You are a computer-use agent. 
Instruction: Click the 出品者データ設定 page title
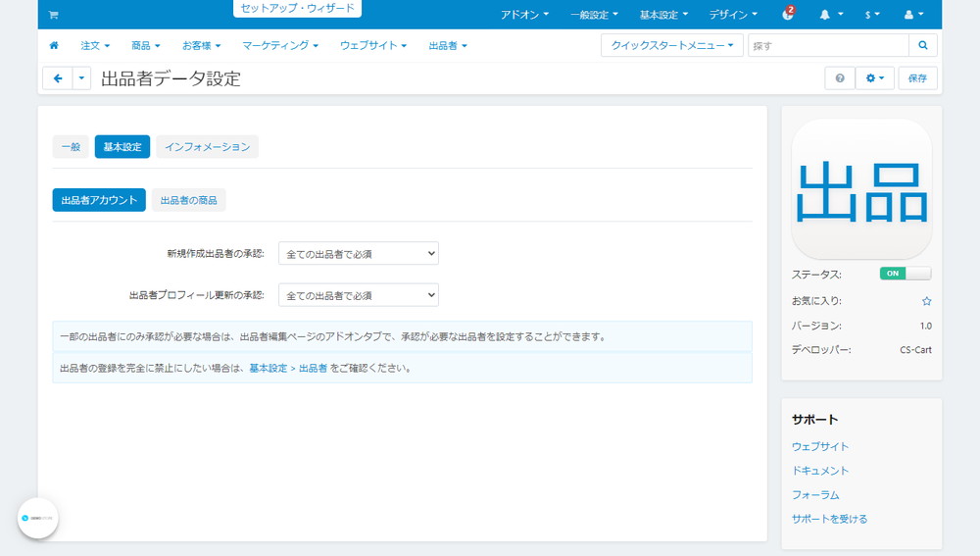click(x=171, y=78)
